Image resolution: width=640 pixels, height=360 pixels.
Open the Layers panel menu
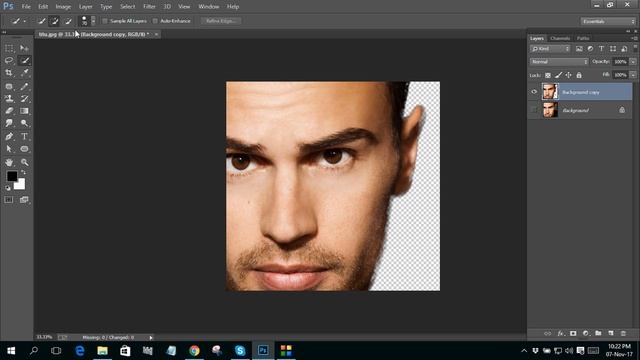pos(634,38)
